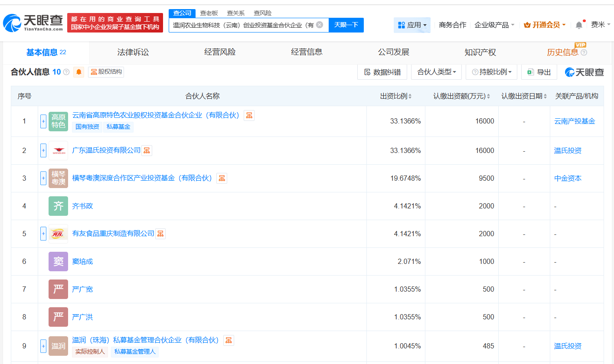Switch to the 知识产权 tab
The height and width of the screenshot is (364, 614).
point(480,52)
